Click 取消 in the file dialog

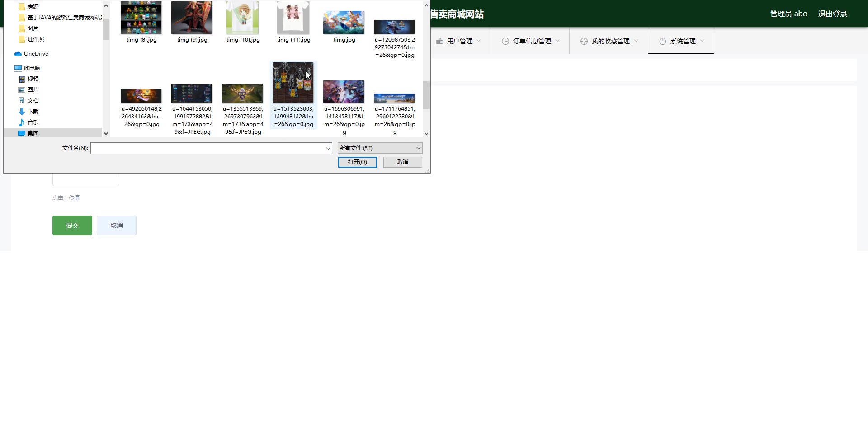click(402, 162)
